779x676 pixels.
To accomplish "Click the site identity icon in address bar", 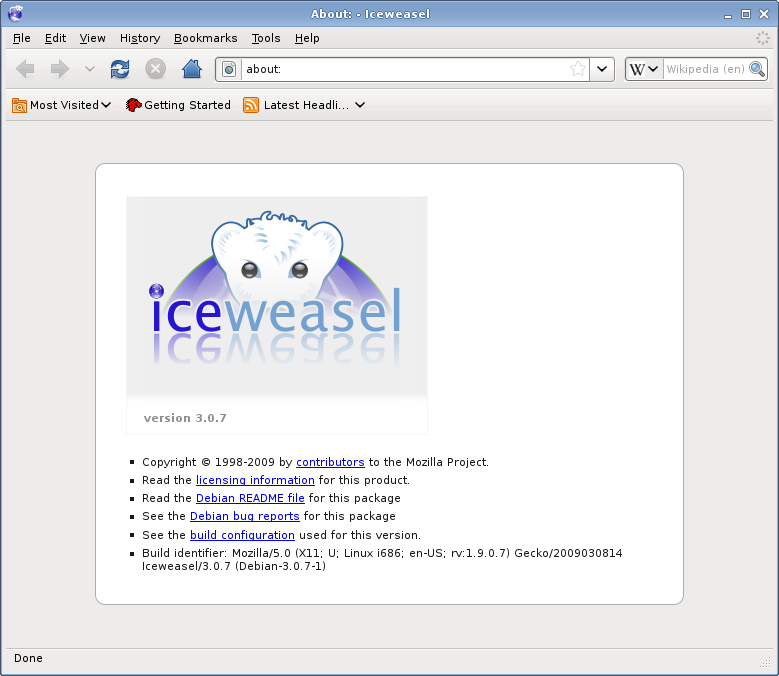I will pos(229,69).
